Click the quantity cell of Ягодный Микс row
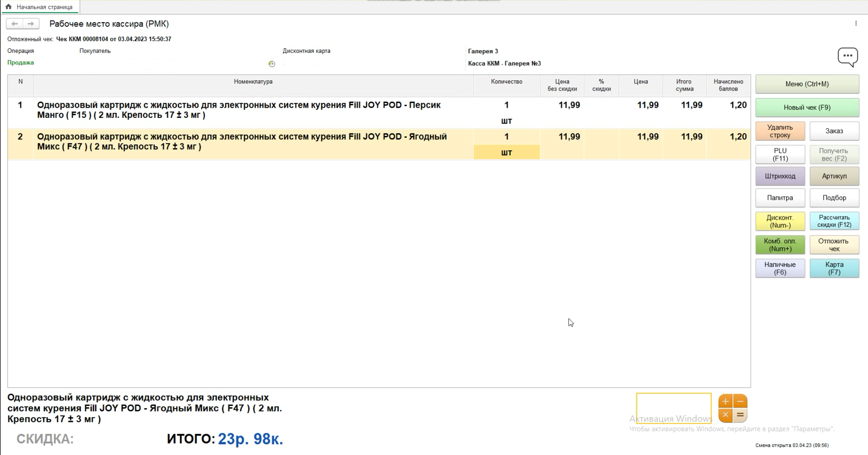The height and width of the screenshot is (455, 868). [x=506, y=137]
